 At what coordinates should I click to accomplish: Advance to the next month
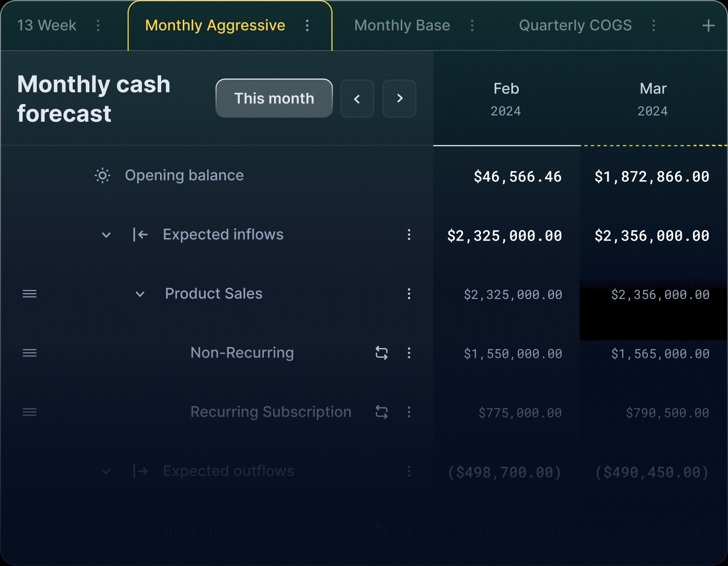pos(399,99)
